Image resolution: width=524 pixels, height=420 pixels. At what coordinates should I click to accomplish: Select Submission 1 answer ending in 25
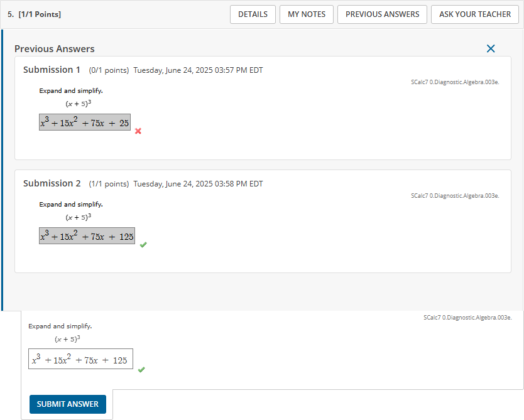pos(85,122)
